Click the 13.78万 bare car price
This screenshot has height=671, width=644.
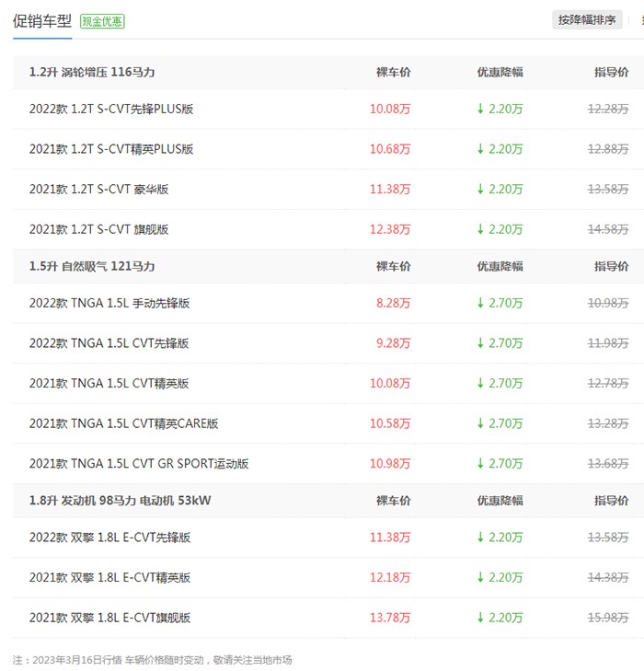click(x=390, y=618)
